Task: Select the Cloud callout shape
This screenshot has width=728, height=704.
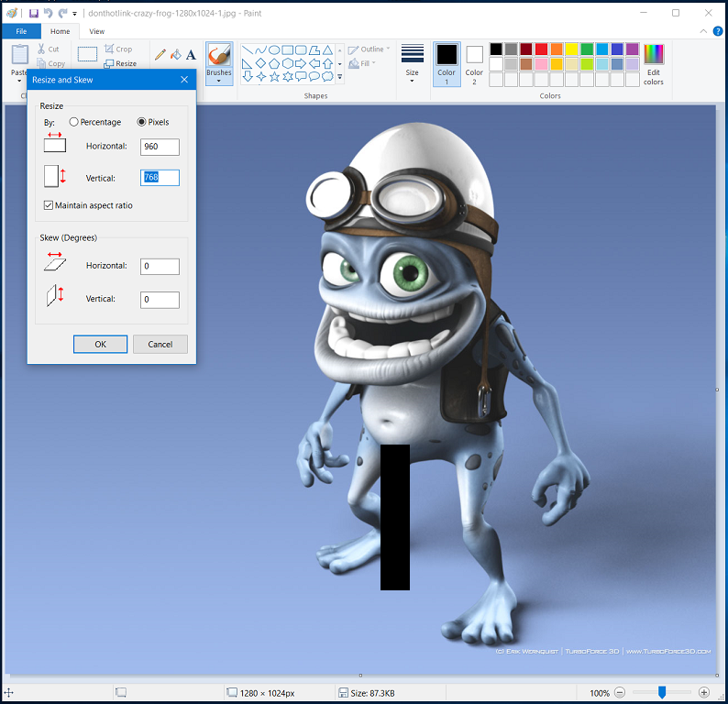Action: (x=328, y=77)
